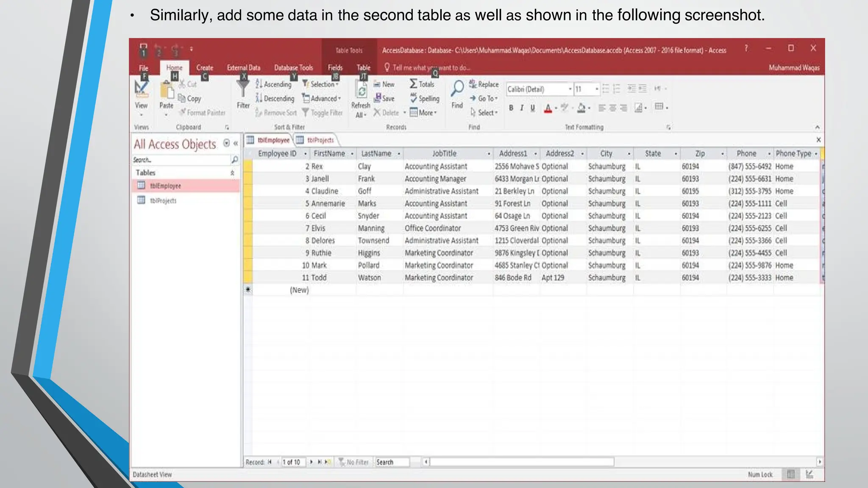The width and height of the screenshot is (868, 488).
Task: Click the Find magnifier icon
Action: click(457, 89)
